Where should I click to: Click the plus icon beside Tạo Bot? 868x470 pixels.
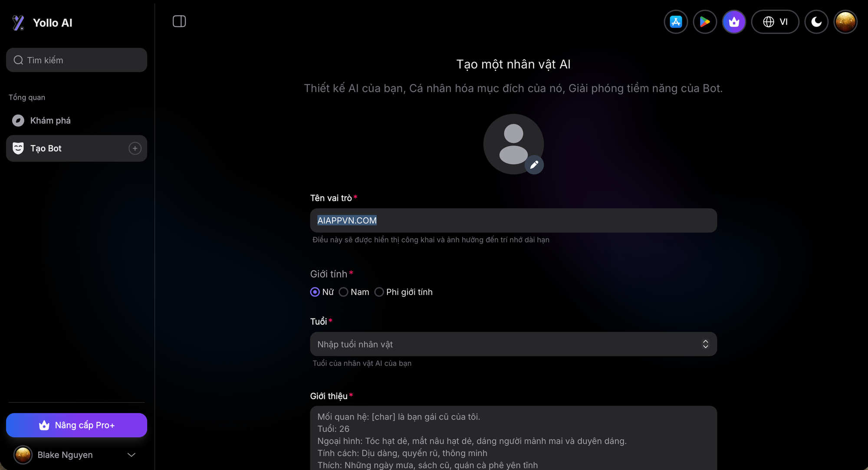tap(135, 148)
